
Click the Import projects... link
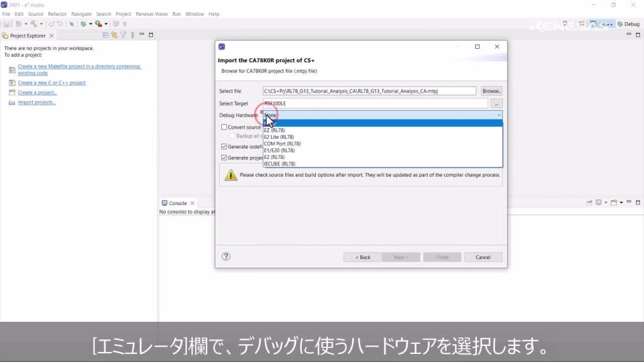point(36,102)
